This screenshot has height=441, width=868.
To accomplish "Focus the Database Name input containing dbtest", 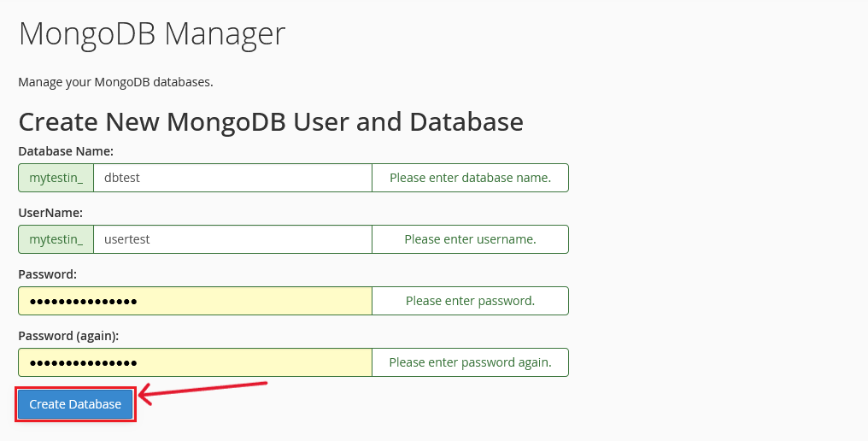I will [232, 178].
